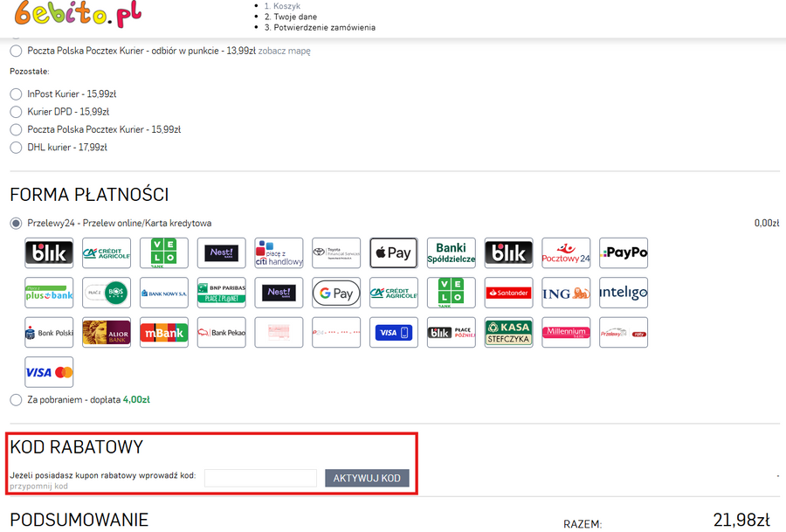Select the Apple Pay payment icon
Screen dimensions: 786x532
click(393, 253)
